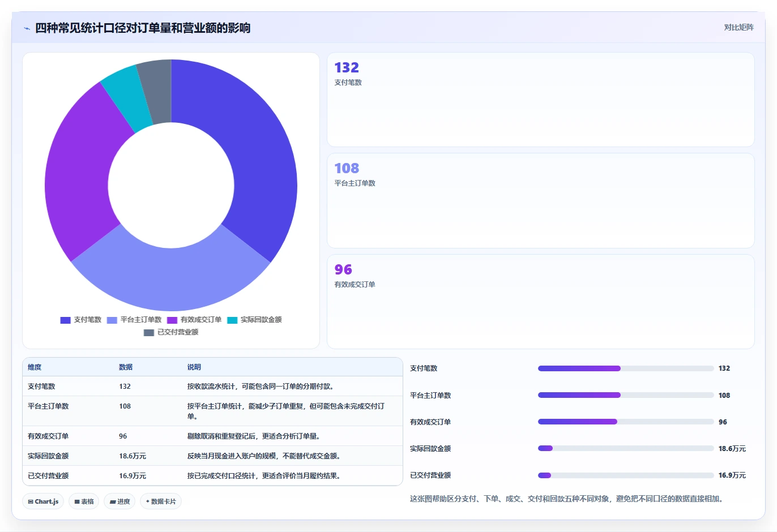777x532 pixels.
Task: Select the 实际回款金额 table row cell
Action: point(48,456)
